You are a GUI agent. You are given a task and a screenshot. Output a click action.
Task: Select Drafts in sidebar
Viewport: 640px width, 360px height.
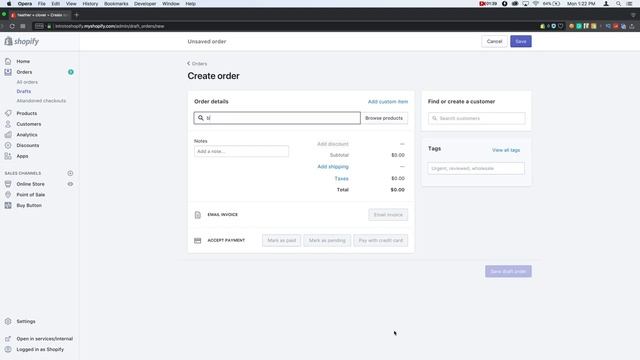click(x=24, y=91)
